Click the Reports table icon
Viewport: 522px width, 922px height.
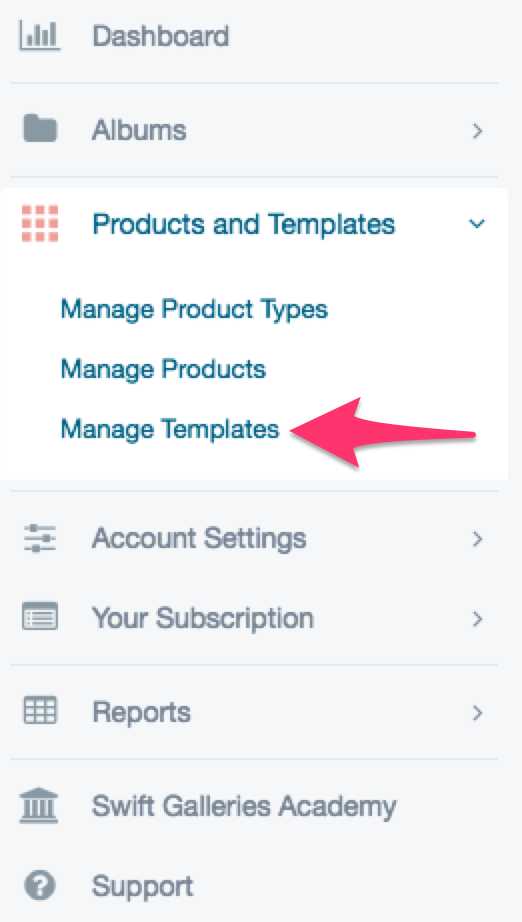point(39,711)
